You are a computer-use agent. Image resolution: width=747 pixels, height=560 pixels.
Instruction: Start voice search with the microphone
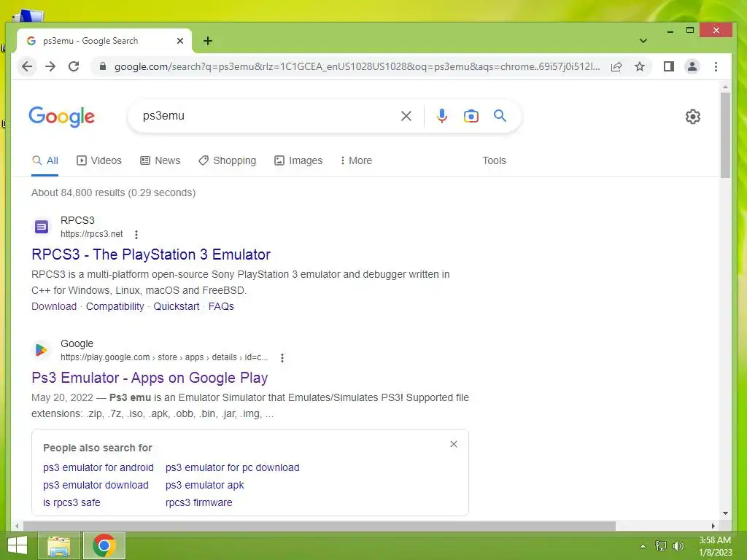[x=442, y=116]
